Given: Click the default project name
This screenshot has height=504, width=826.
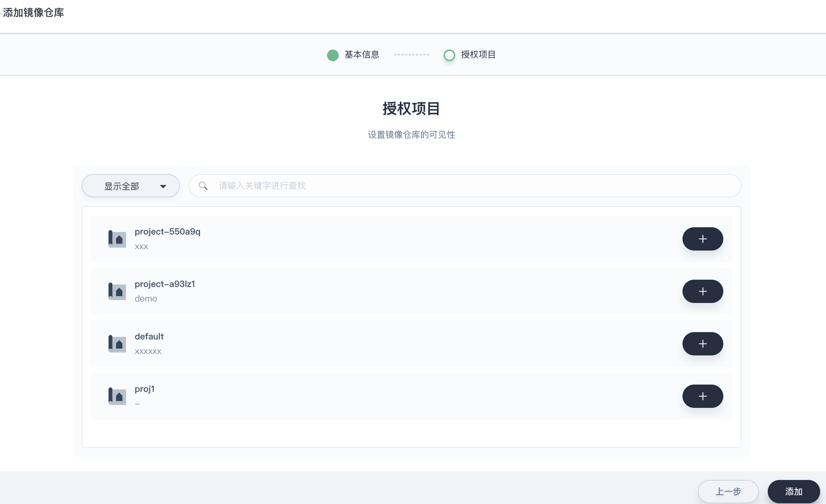Looking at the screenshot, I should pyautogui.click(x=149, y=336).
